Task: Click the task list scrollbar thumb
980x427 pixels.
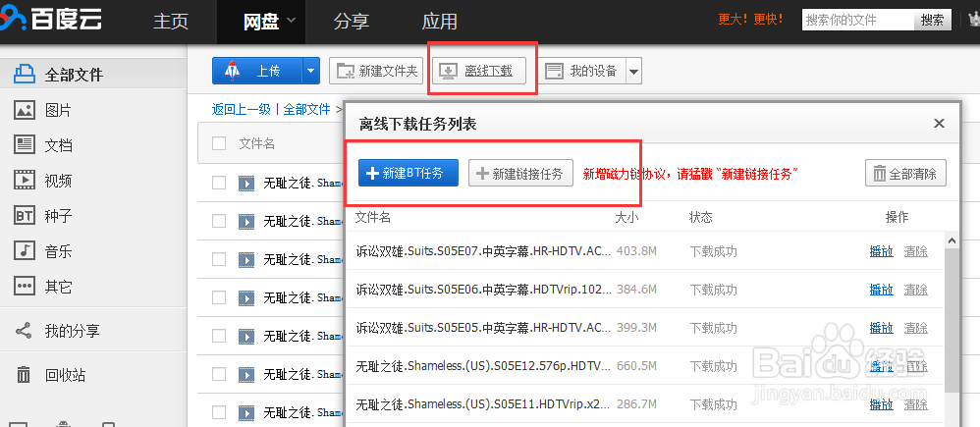Action: [x=952, y=319]
